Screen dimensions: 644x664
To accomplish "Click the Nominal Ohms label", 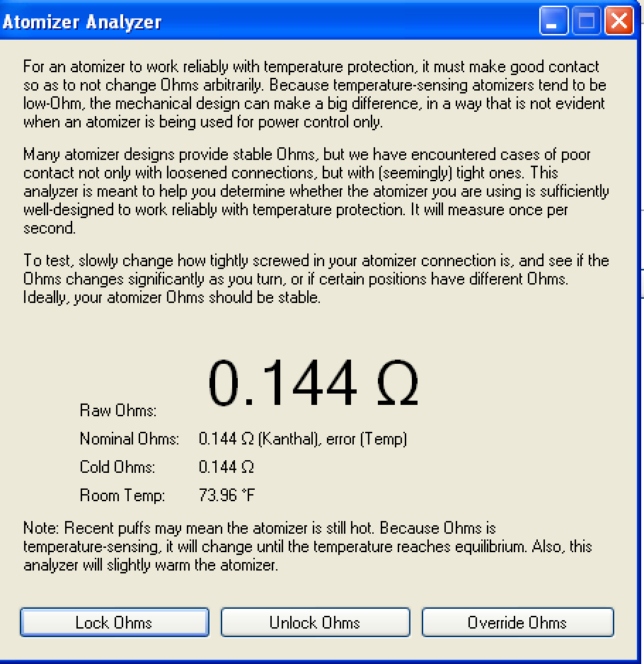I will click(130, 439).
